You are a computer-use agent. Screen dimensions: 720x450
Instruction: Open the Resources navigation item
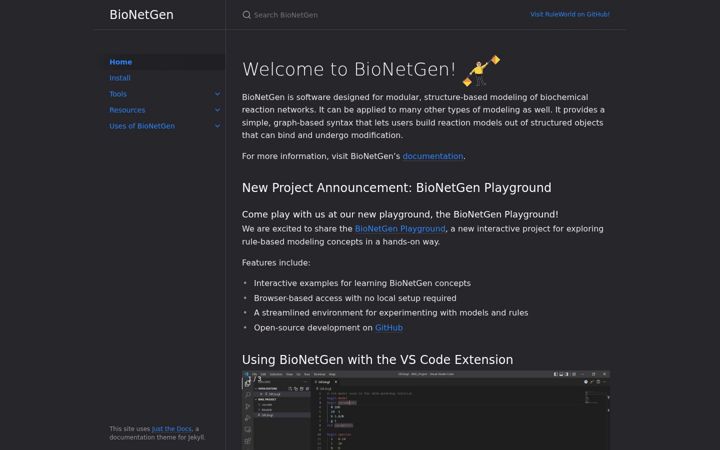[127, 110]
